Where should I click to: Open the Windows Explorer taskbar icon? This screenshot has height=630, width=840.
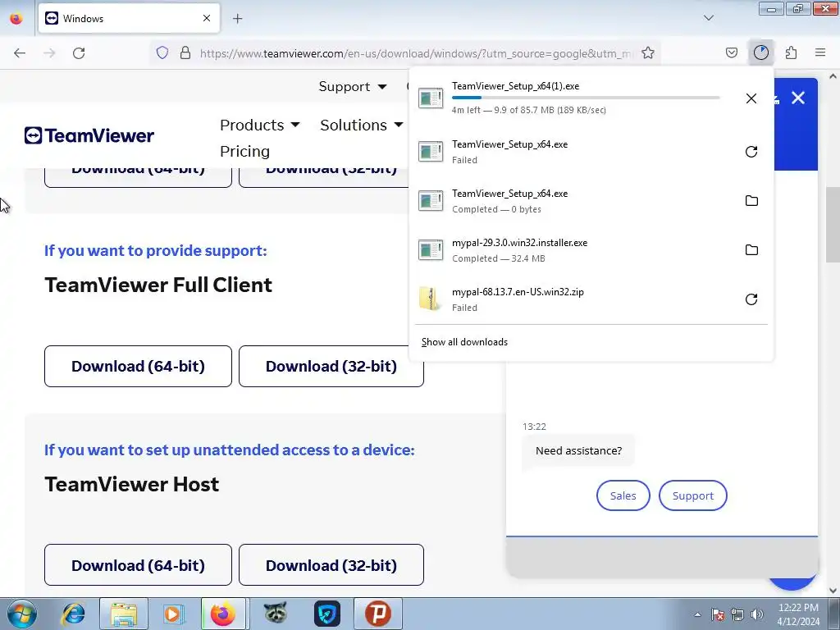coord(124,614)
